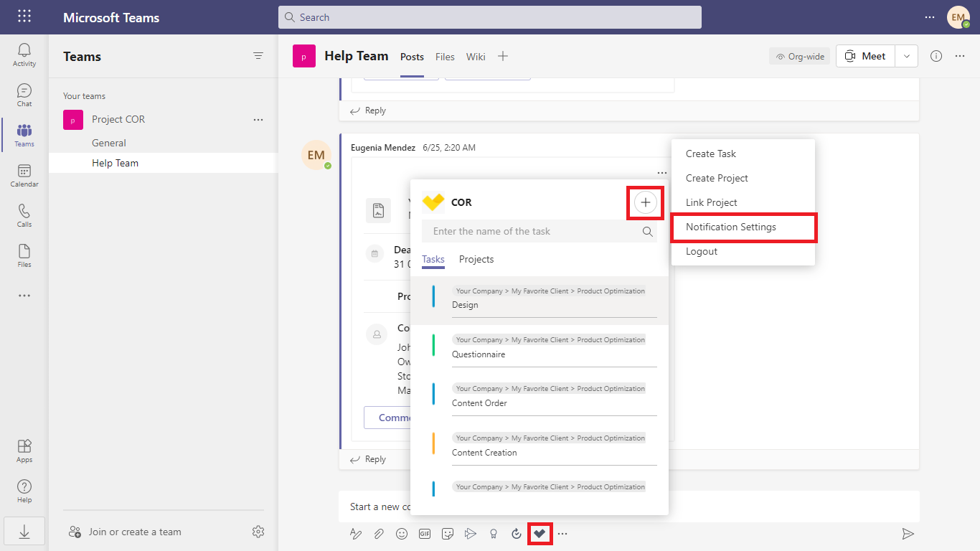Switch to the Posts tab
The image size is (980, 551).
[412, 57]
